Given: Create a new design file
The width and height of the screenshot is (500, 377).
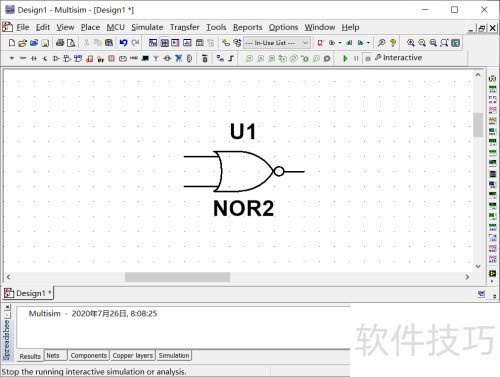Looking at the screenshot, I should click(12, 43).
